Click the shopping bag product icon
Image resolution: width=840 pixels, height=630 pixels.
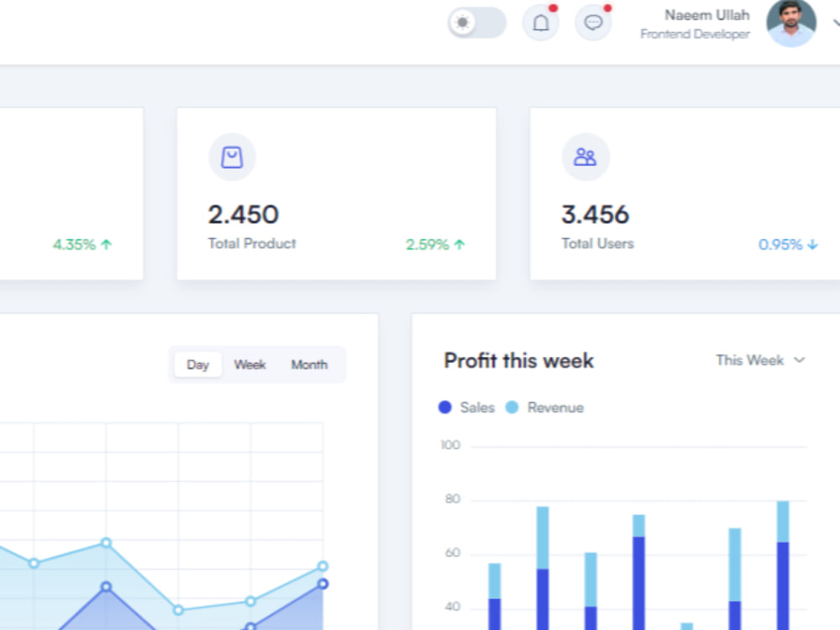[x=232, y=158]
